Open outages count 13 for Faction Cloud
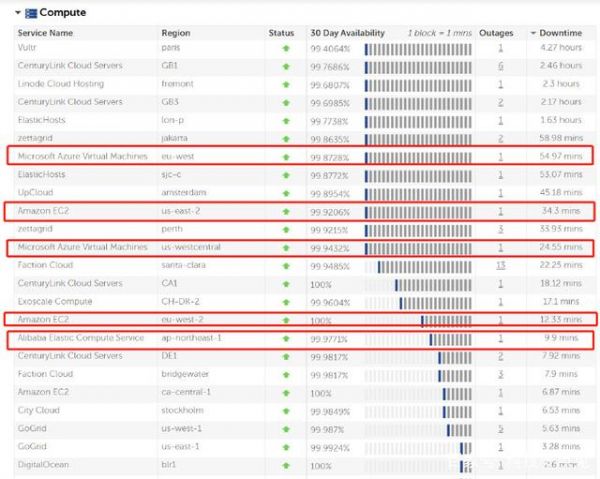 click(500, 265)
